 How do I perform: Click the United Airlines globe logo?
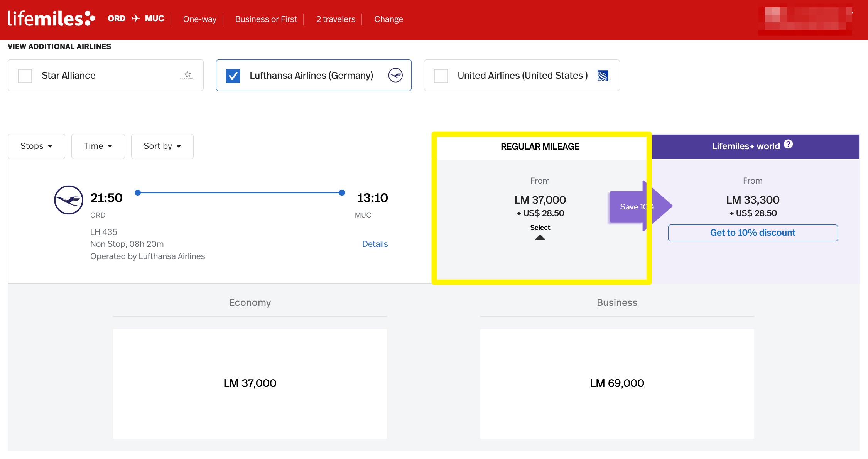pyautogui.click(x=603, y=76)
